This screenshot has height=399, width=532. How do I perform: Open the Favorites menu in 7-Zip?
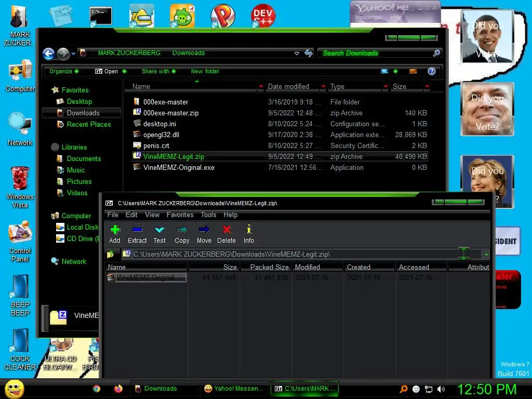coord(180,215)
